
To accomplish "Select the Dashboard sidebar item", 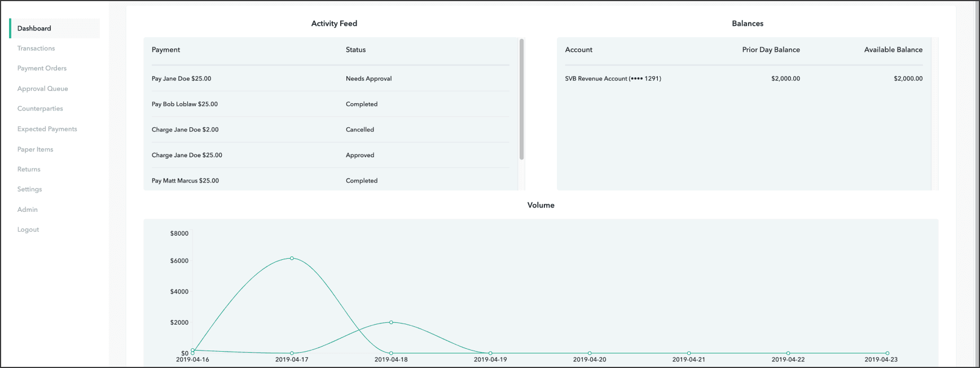I will (x=34, y=28).
